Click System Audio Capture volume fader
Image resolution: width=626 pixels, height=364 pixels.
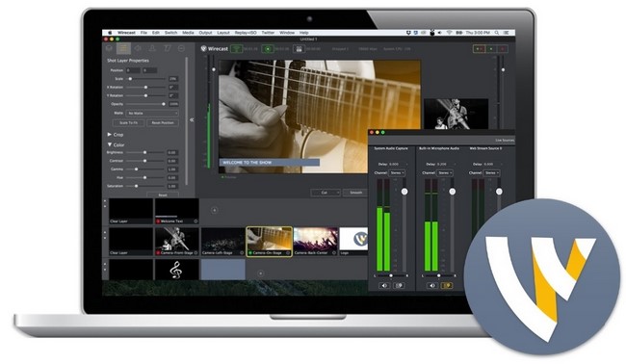[x=404, y=192]
